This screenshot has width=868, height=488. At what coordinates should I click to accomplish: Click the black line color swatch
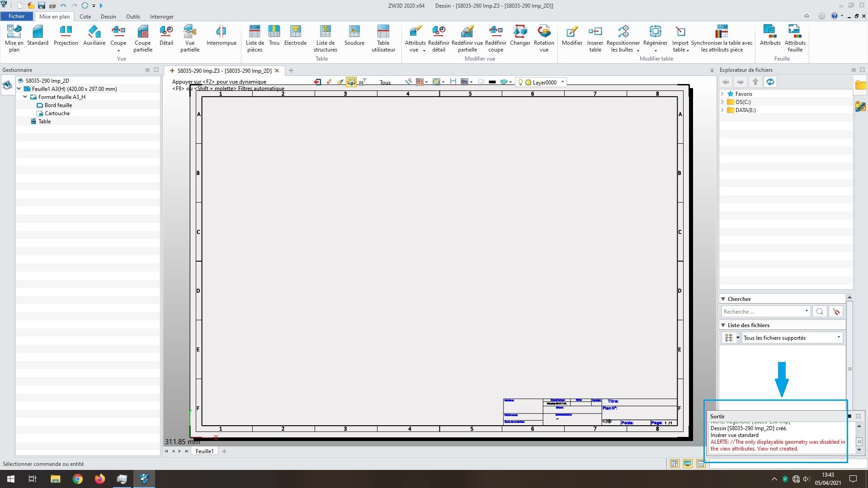click(x=492, y=82)
